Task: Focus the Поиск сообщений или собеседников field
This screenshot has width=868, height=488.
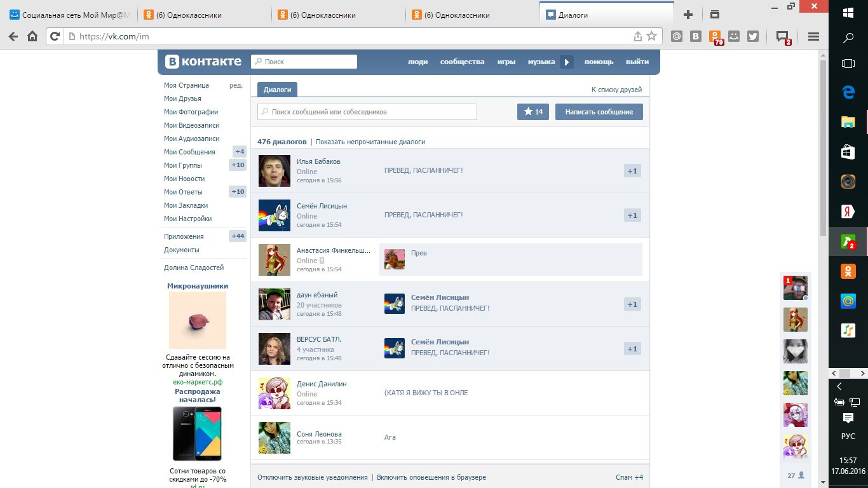Action: click(367, 112)
